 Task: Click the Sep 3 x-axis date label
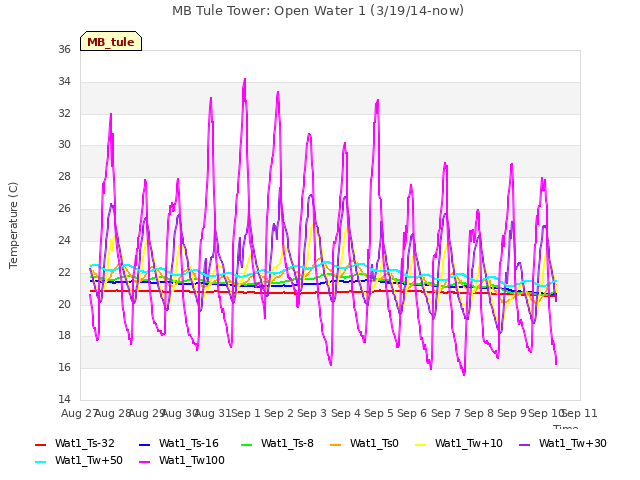(x=312, y=413)
